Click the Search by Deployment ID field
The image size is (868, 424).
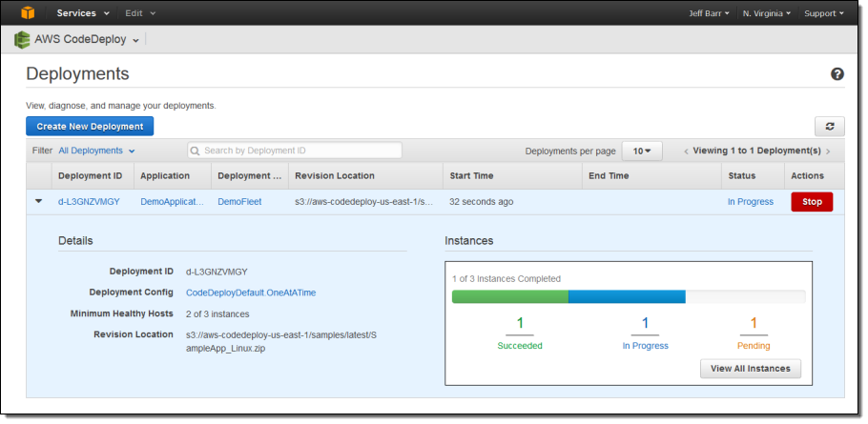(x=295, y=151)
